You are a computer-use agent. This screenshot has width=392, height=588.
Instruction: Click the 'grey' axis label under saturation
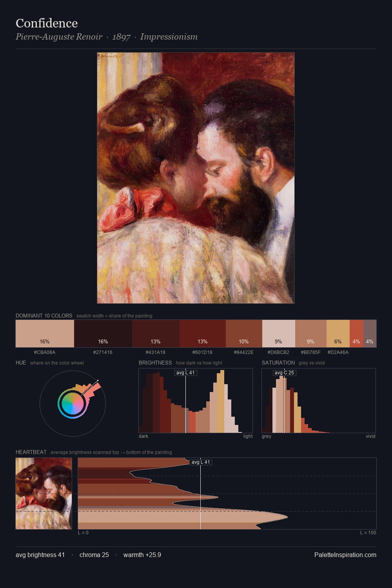(x=267, y=436)
